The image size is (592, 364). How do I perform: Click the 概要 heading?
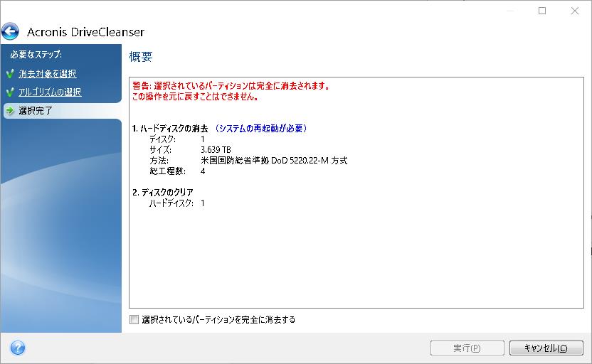pos(141,57)
